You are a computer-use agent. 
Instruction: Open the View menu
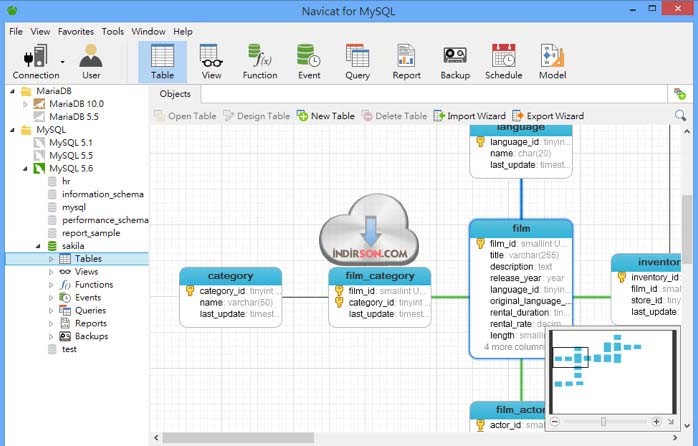pos(40,32)
